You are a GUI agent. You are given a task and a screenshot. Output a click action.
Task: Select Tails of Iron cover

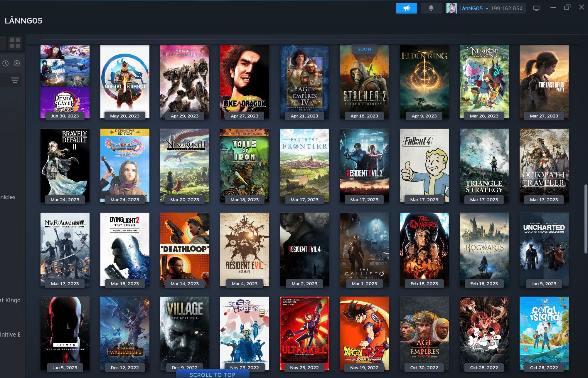pos(245,165)
